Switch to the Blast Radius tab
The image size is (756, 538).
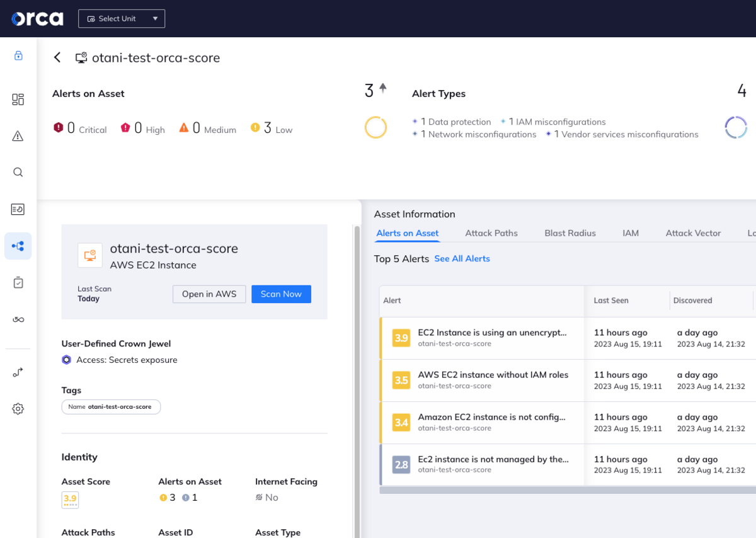coord(570,233)
